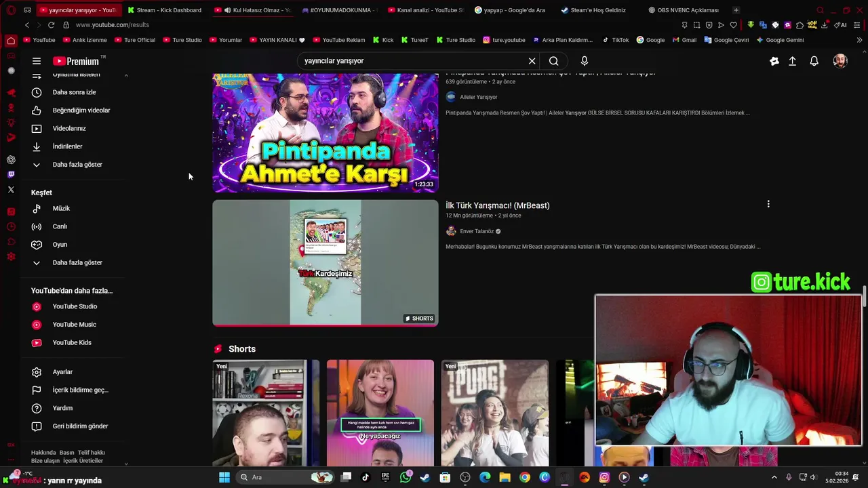
Task: Open 'Google Gemini' bookmark
Action: 780,40
